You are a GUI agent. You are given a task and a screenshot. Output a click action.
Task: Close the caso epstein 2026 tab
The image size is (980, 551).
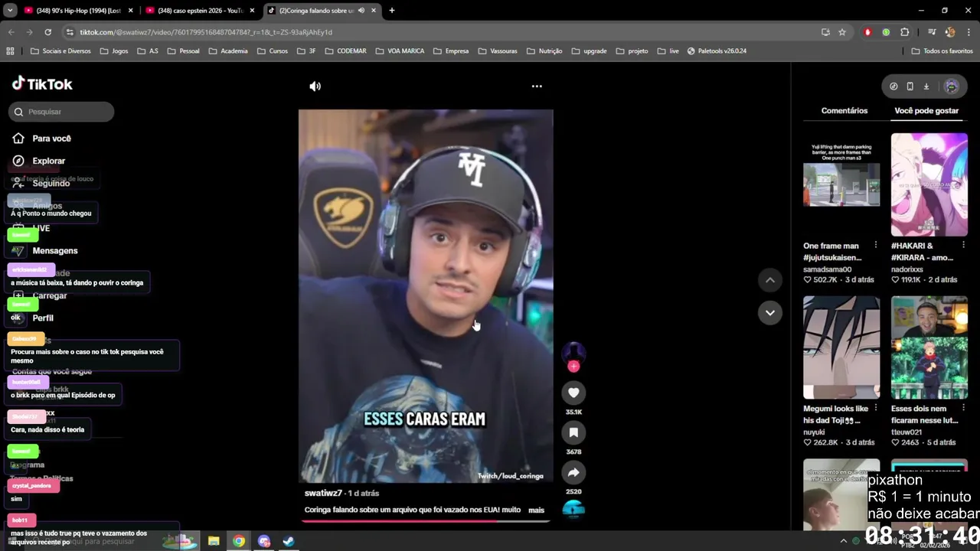point(252,11)
